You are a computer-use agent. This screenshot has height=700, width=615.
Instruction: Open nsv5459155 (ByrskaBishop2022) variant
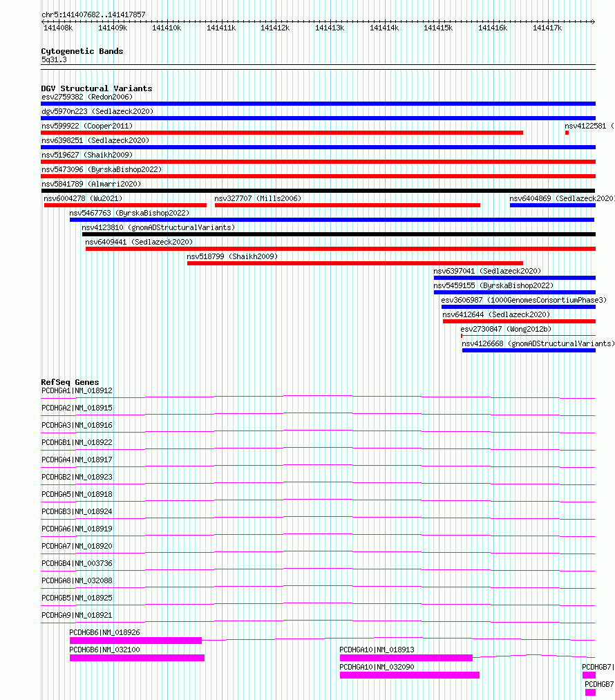click(x=515, y=292)
